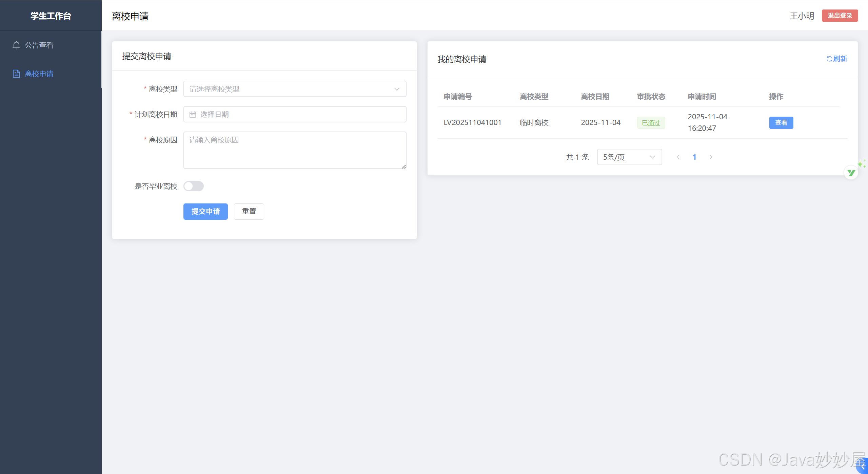Viewport: 868px width, 474px height.
Task: Click the 审批状态 column header
Action: [651, 97]
